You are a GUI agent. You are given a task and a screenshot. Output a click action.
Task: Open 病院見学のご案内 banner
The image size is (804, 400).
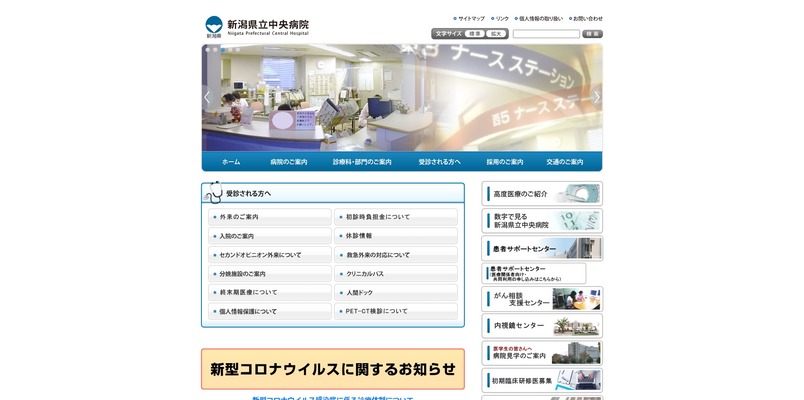pyautogui.click(x=542, y=353)
